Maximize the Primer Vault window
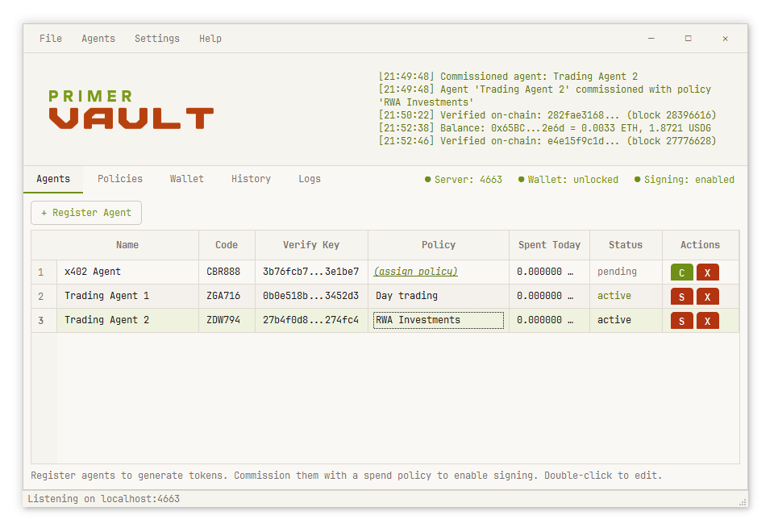Screen dimensions: 774x532 (688, 39)
